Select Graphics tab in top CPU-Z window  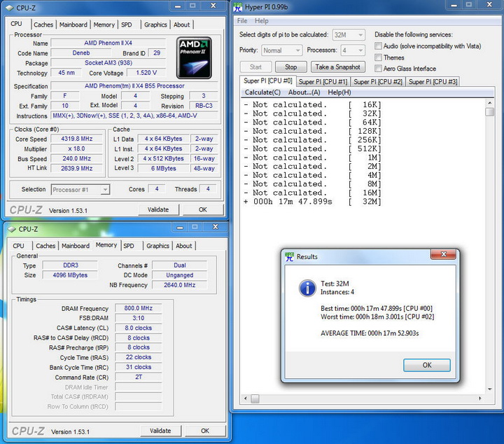pyautogui.click(x=155, y=25)
